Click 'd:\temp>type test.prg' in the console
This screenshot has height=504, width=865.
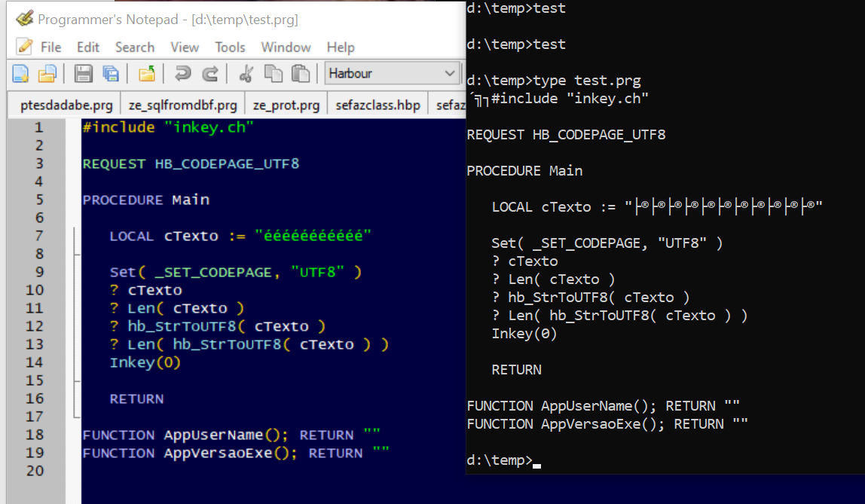[554, 81]
